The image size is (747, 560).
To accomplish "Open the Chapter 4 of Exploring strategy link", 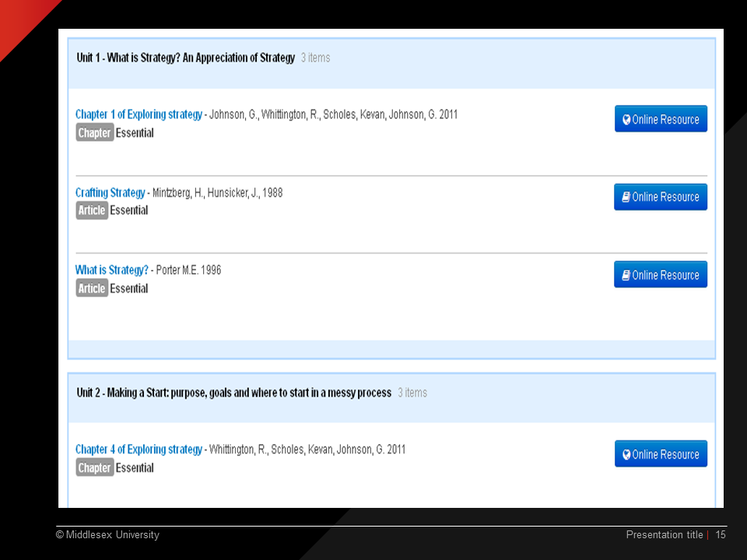I will (x=139, y=450).
